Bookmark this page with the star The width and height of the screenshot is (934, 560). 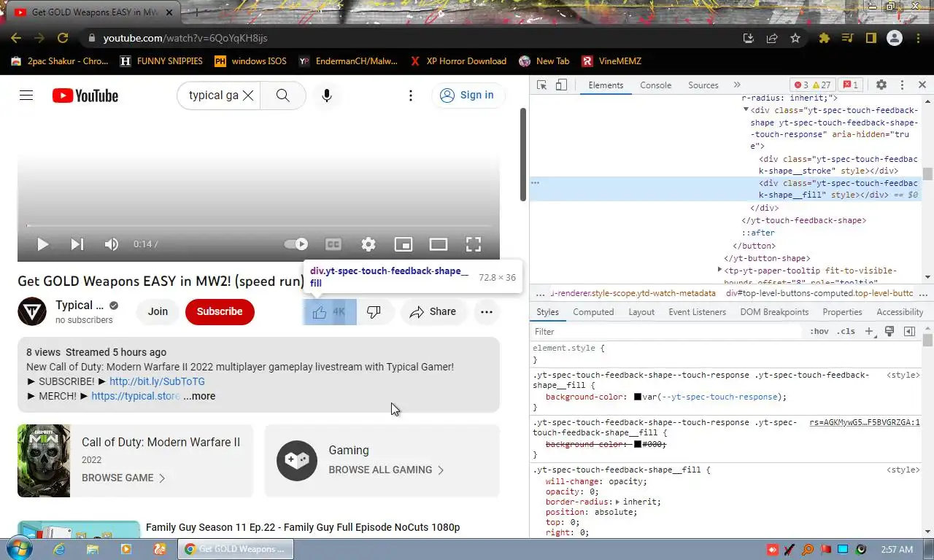click(795, 38)
